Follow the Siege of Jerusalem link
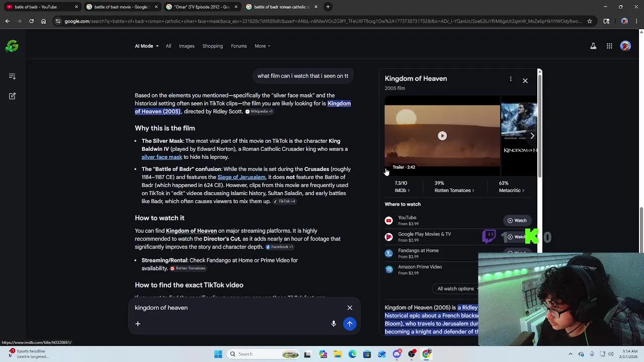Screen dimensions: 644x362 (241, 177)
